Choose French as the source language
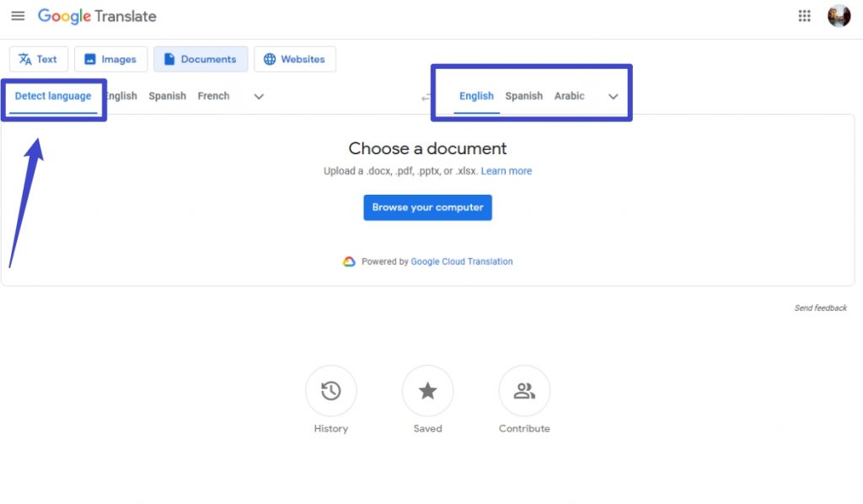The width and height of the screenshot is (863, 504). click(x=213, y=96)
